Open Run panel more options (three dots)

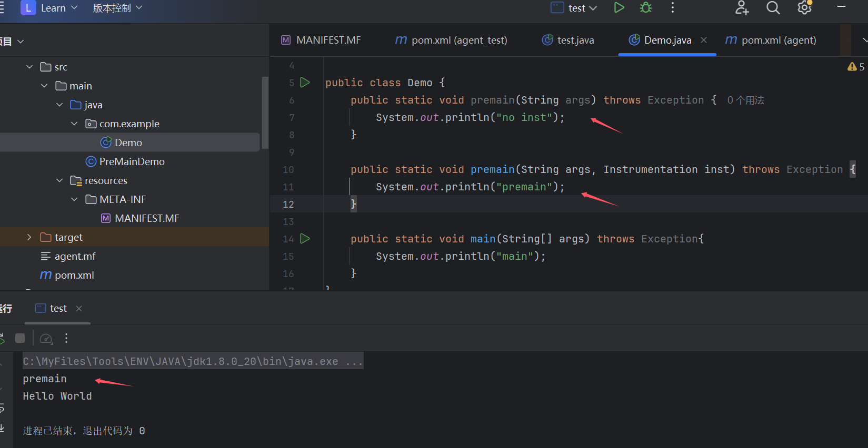click(x=66, y=338)
